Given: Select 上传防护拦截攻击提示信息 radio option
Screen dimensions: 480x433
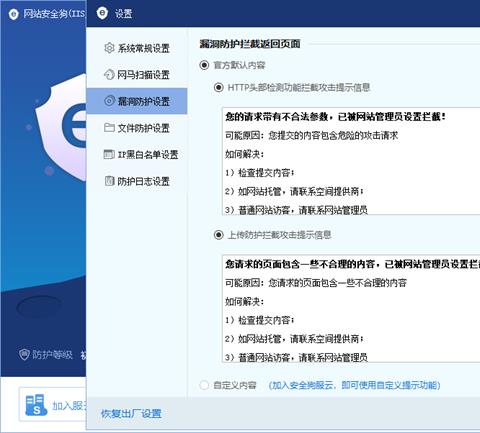Looking at the screenshot, I should point(218,235).
